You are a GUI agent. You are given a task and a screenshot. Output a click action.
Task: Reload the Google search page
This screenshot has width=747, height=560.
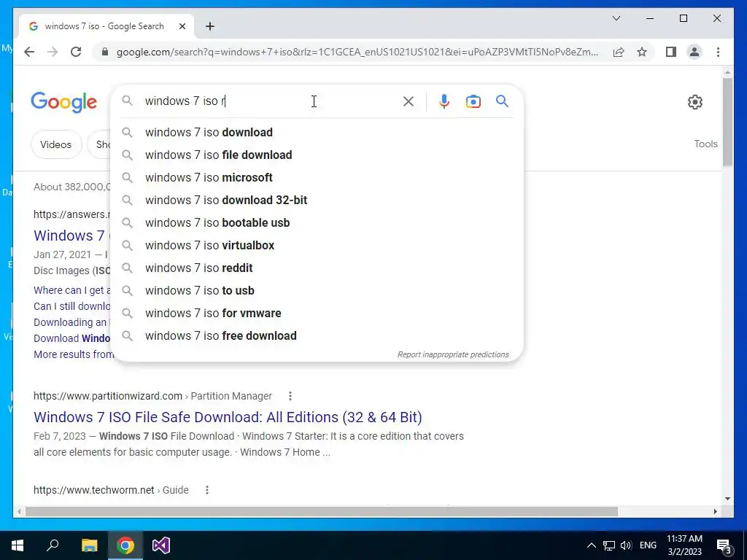tap(76, 52)
